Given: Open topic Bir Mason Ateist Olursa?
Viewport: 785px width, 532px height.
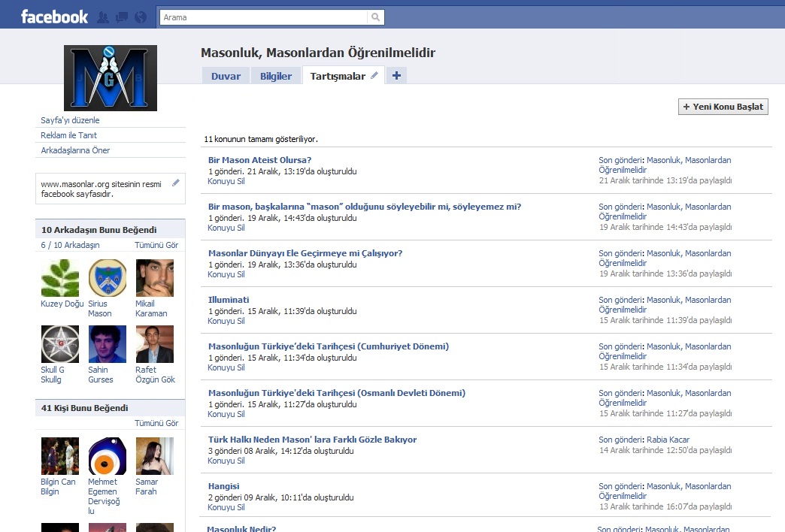Looking at the screenshot, I should click(x=259, y=160).
